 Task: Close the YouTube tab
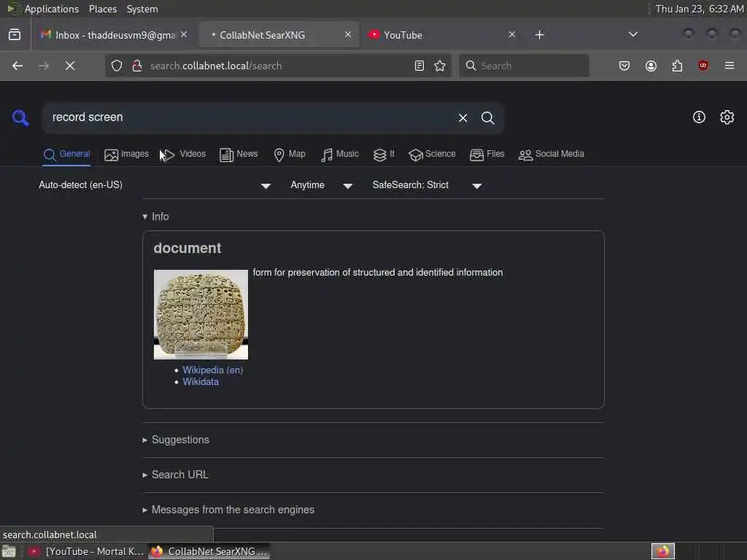(x=511, y=35)
